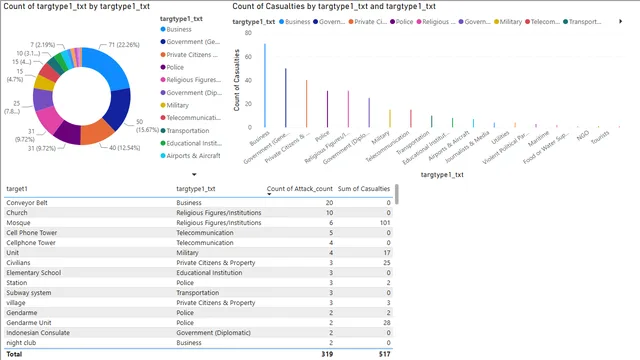Screen dimensions: 640x360
Task: Click the Civilians row in the table
Action: [198, 263]
